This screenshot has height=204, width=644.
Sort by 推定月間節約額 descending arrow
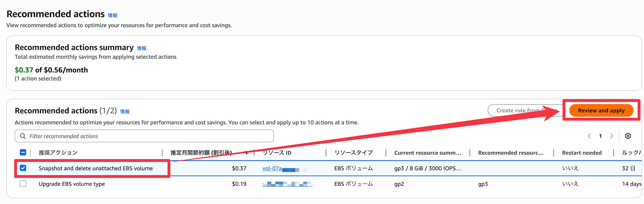(x=246, y=153)
